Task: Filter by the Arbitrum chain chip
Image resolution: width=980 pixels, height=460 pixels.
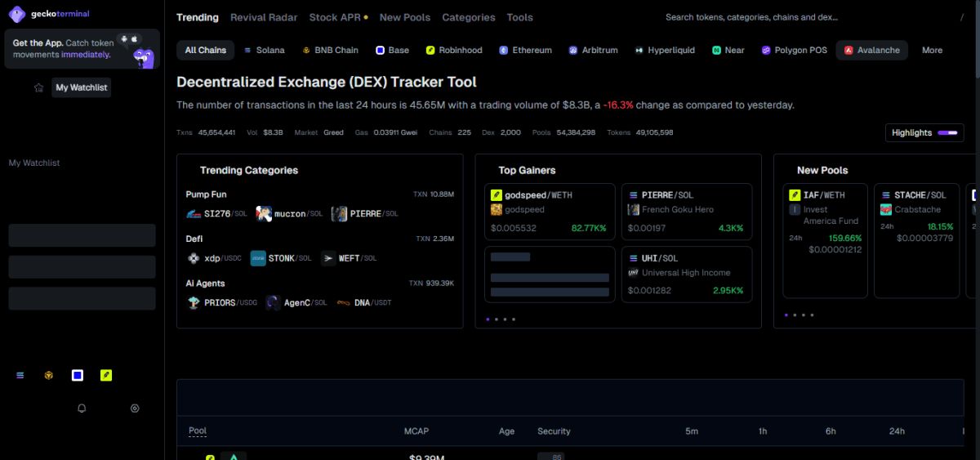Action: pos(594,50)
